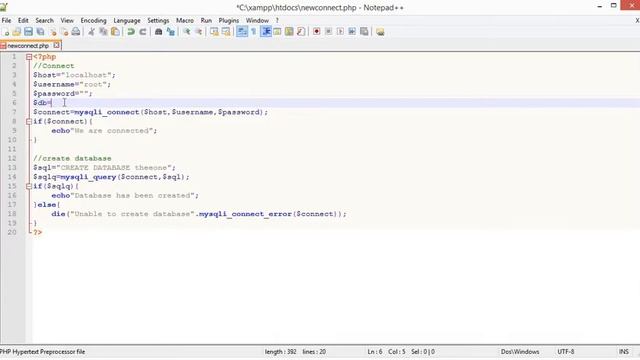Open the Window menu

click(x=257, y=20)
